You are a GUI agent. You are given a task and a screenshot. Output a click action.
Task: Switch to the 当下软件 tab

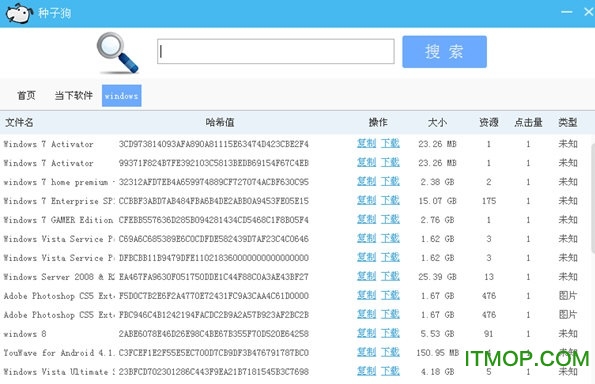(74, 95)
